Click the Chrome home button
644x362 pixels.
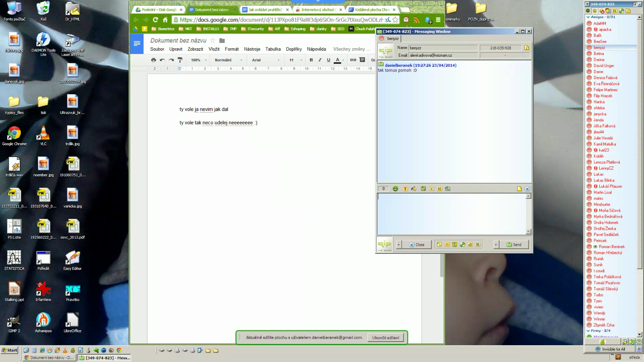click(165, 20)
